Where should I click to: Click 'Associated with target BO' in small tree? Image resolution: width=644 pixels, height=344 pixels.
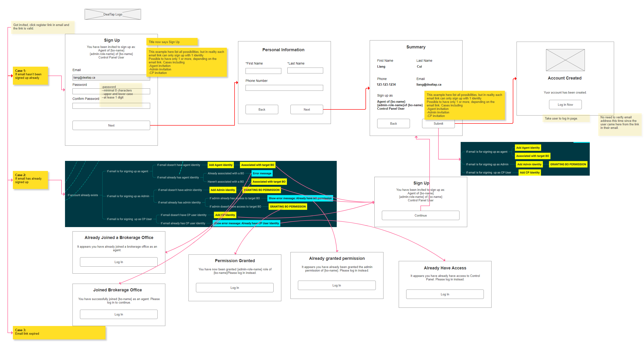pos(532,156)
